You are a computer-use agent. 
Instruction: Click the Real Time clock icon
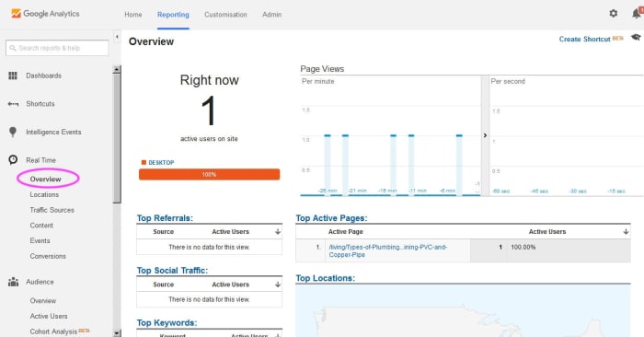[13, 159]
